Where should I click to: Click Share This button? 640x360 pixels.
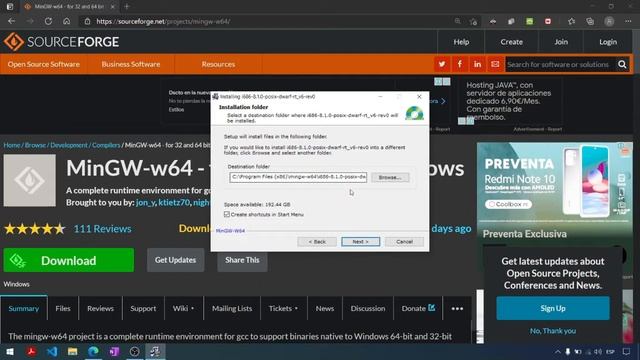point(242,260)
